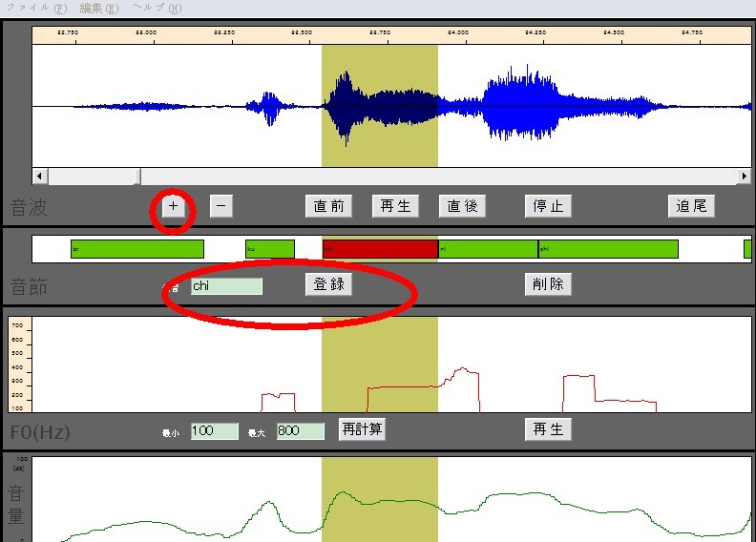Click the left scrollbar arrow under waveform
The width and height of the screenshot is (756, 542).
pyautogui.click(x=40, y=177)
